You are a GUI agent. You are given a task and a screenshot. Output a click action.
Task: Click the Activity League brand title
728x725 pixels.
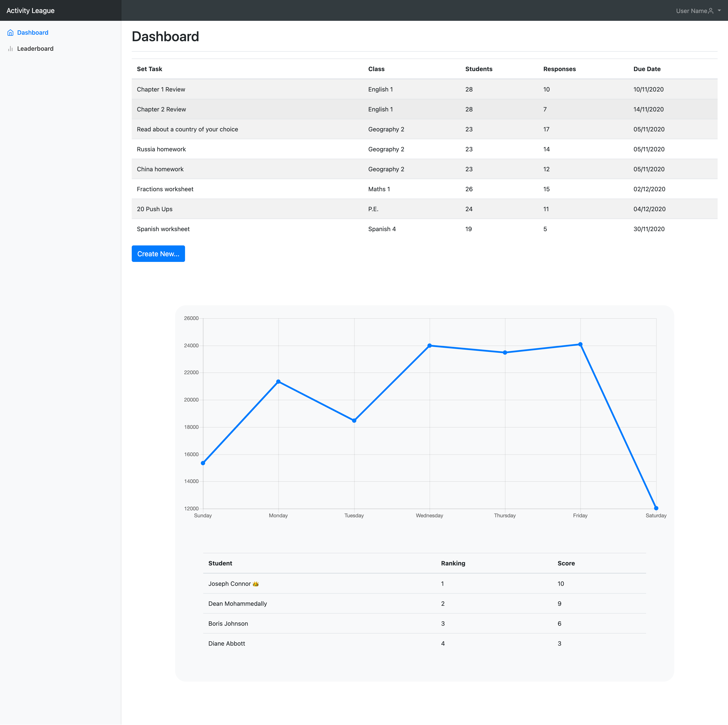31,11
